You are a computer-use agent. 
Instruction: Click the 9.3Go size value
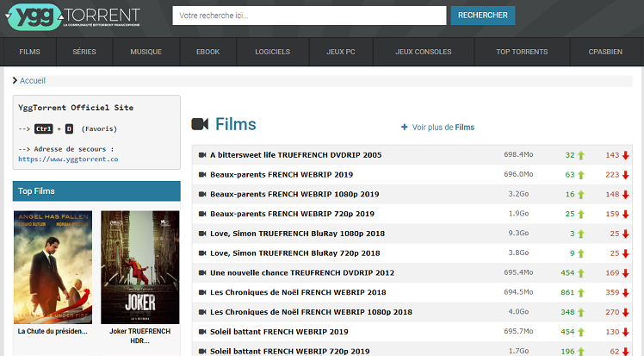coord(518,233)
